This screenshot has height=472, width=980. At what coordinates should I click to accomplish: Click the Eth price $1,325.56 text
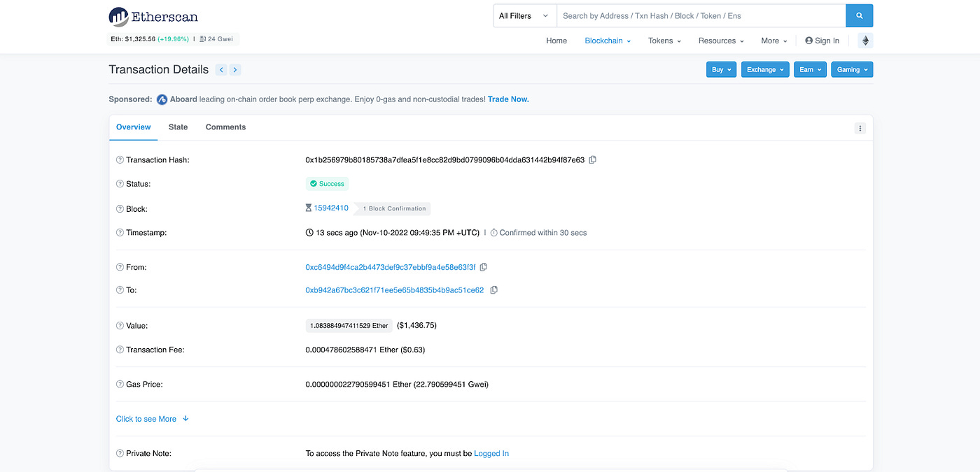[x=132, y=39]
